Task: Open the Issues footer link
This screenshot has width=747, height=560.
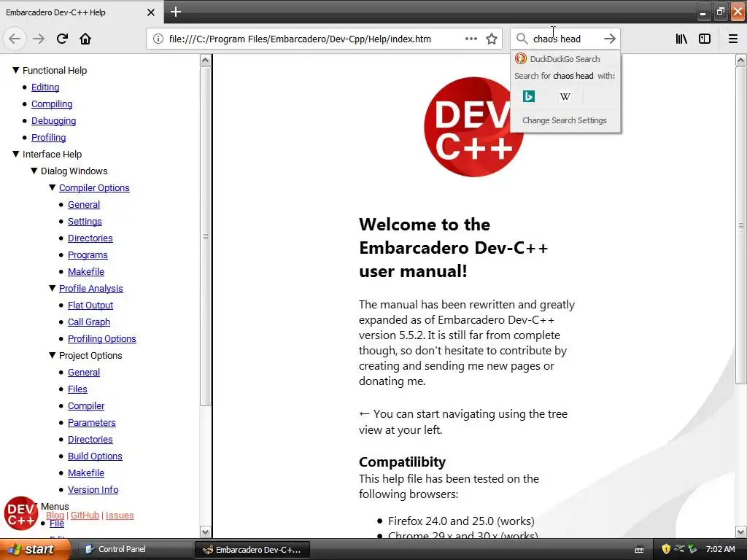Action: tap(120, 516)
